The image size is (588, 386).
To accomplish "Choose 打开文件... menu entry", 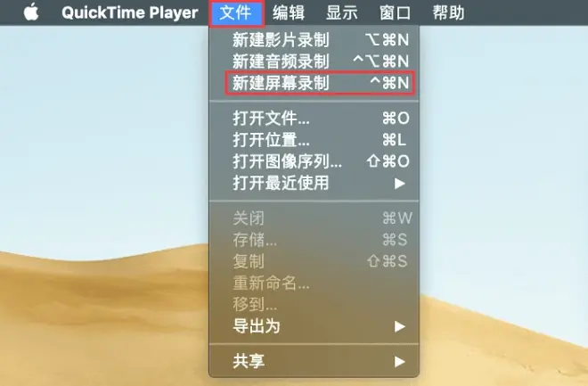I will pyautogui.click(x=314, y=119).
